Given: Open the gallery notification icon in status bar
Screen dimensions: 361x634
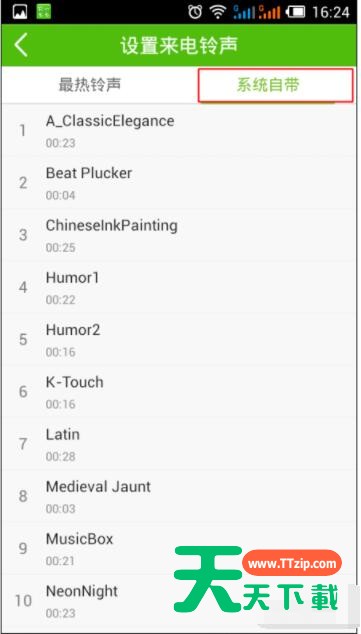Looking at the screenshot, I should tap(20, 12).
